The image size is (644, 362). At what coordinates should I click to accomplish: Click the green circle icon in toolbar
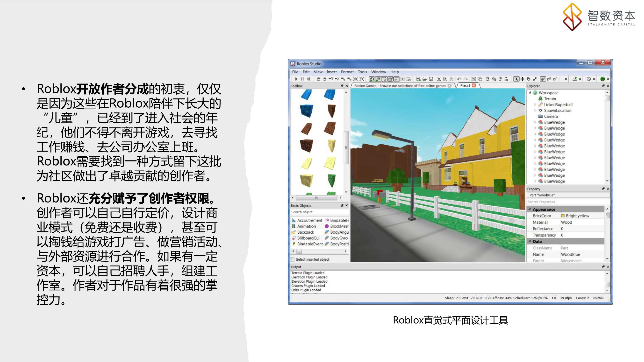point(603,79)
